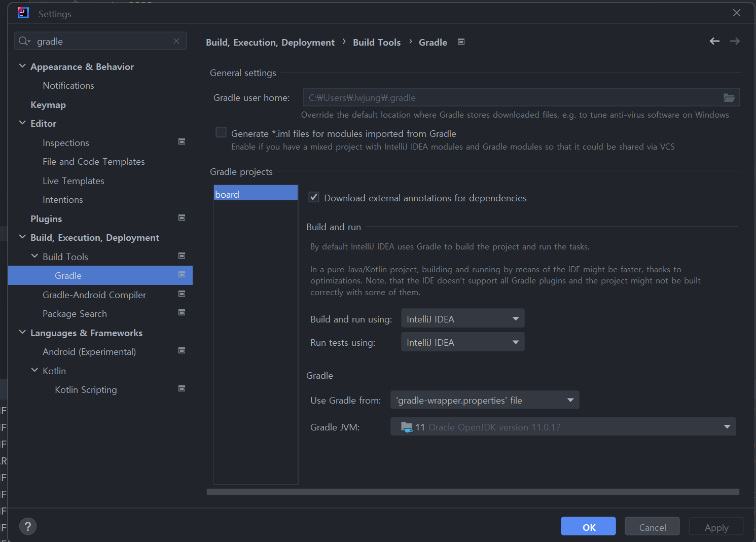
Task: Browse for Gradle user home folder
Action: pos(729,97)
